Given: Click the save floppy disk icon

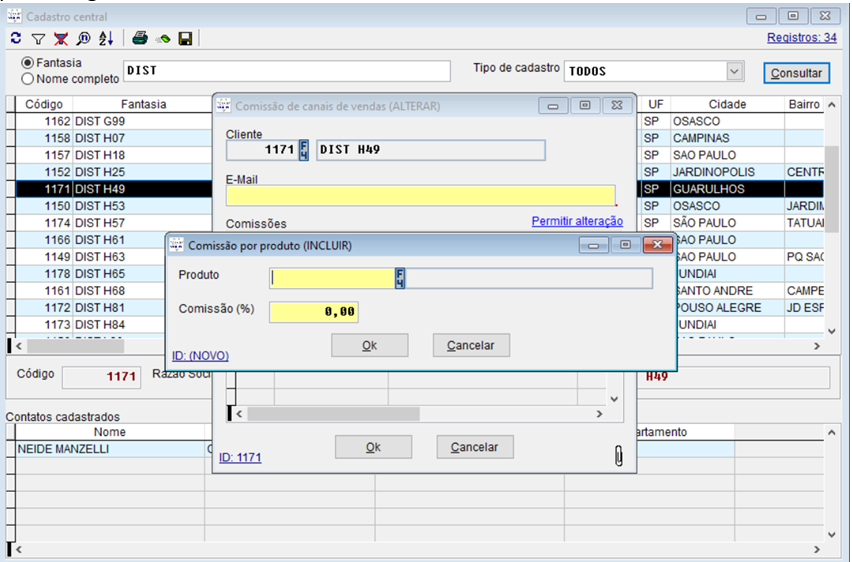Looking at the screenshot, I should coord(185,38).
